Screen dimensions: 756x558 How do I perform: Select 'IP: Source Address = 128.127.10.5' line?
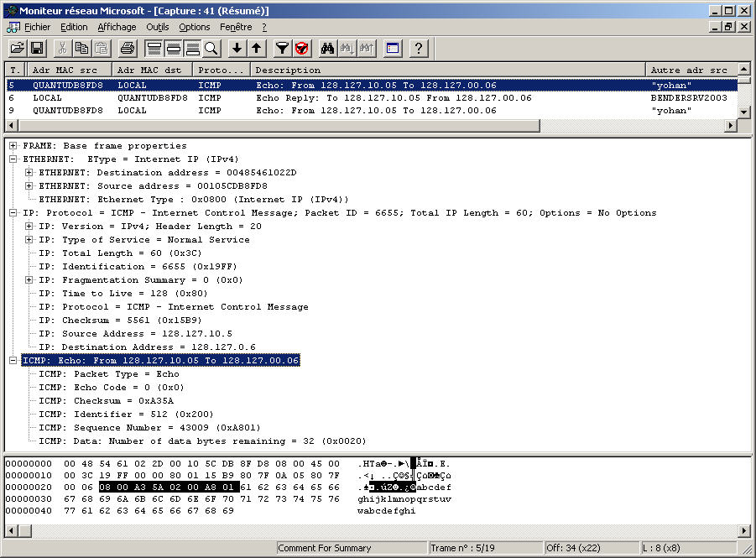135,334
